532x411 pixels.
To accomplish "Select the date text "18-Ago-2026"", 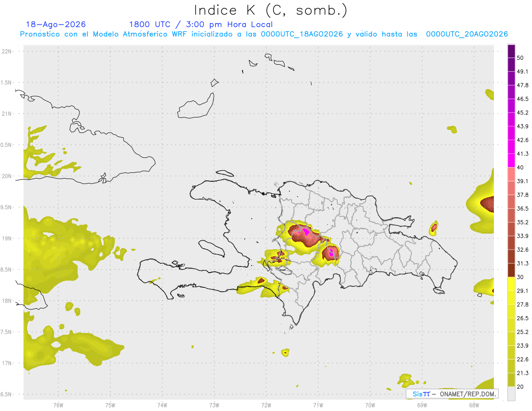I will point(56,24).
